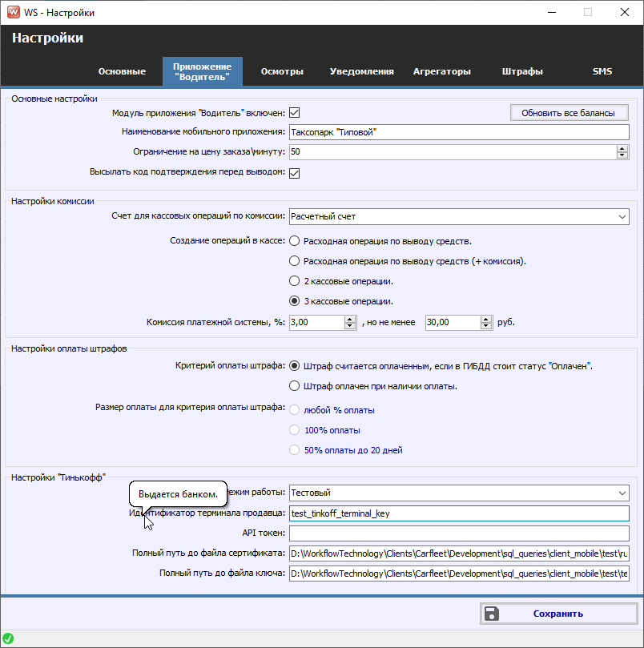Open the commission cash account dropdown

point(622,216)
